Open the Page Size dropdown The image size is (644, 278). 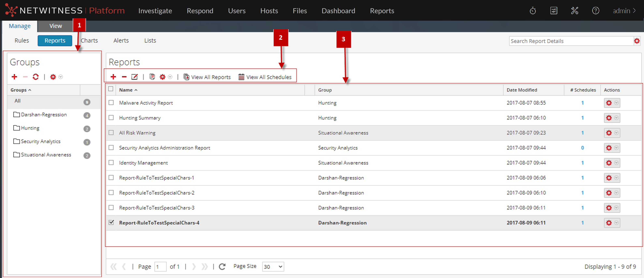pyautogui.click(x=273, y=266)
